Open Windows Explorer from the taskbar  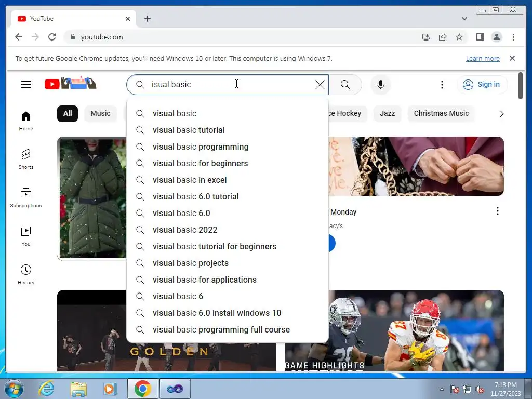click(x=78, y=389)
